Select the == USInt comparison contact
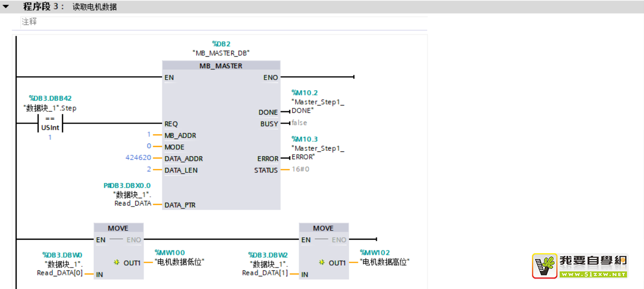The image size is (644, 289). [x=50, y=123]
